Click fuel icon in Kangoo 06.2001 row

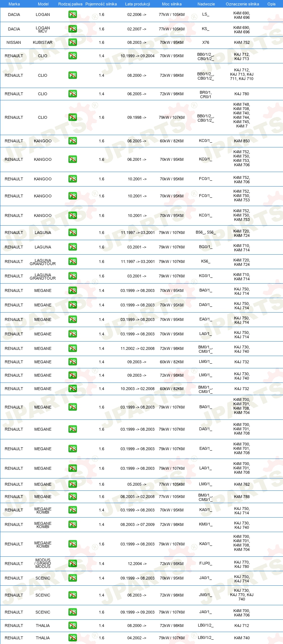(x=72, y=160)
